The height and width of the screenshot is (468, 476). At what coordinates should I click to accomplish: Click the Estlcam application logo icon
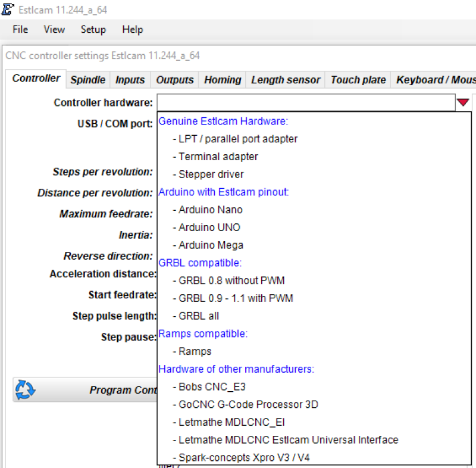7,9
